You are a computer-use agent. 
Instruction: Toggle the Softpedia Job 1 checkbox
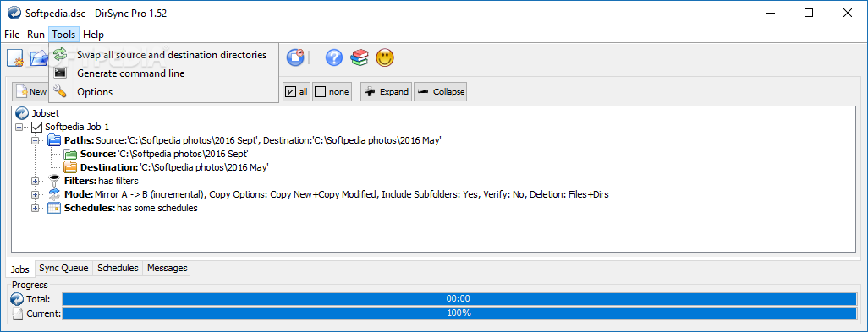36,127
